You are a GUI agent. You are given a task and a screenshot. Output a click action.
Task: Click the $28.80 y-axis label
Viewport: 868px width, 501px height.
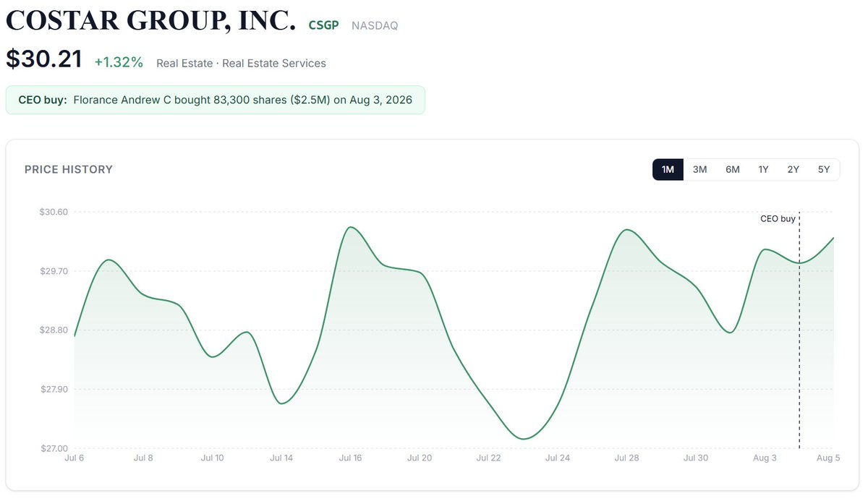point(54,330)
